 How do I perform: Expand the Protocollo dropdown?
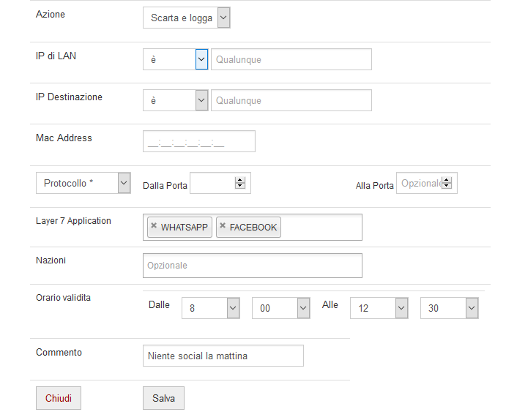pos(83,183)
